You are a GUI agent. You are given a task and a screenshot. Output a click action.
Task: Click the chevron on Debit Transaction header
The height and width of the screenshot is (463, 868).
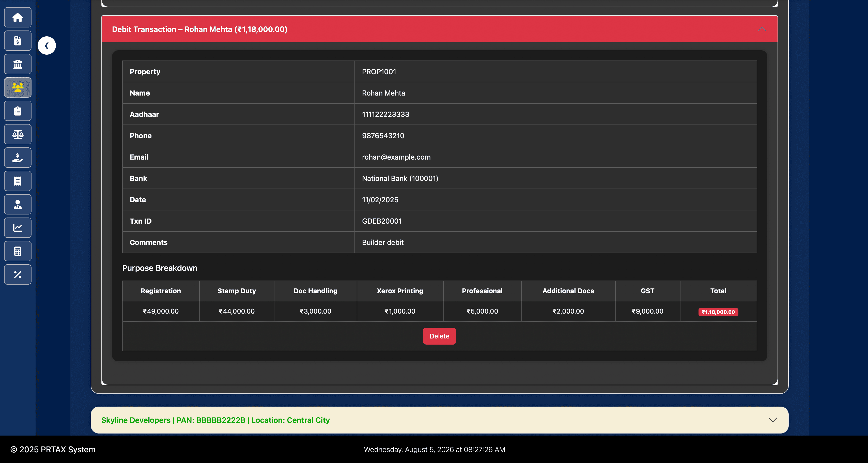tap(762, 29)
